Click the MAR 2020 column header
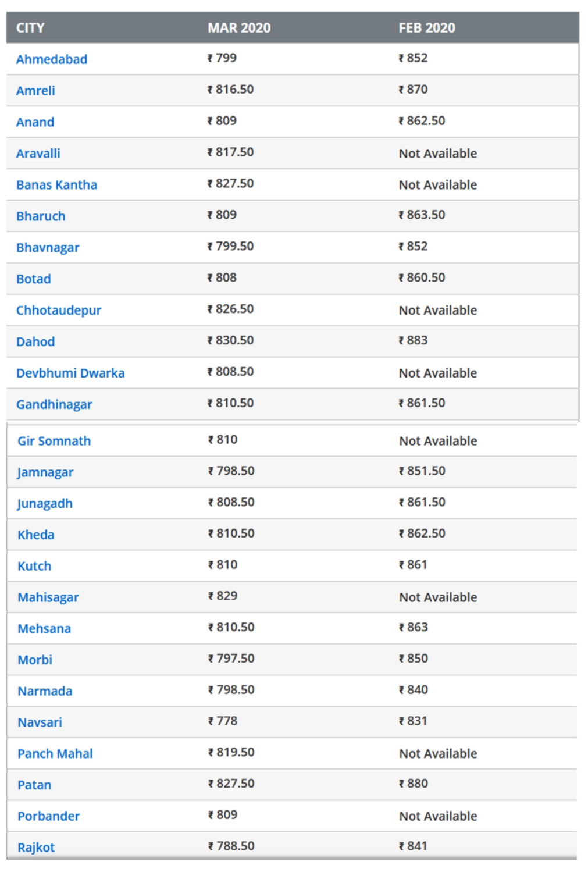 click(239, 28)
